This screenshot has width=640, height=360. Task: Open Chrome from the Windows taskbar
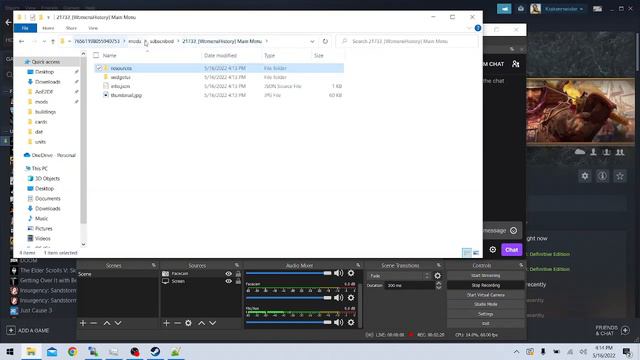click(x=73, y=351)
